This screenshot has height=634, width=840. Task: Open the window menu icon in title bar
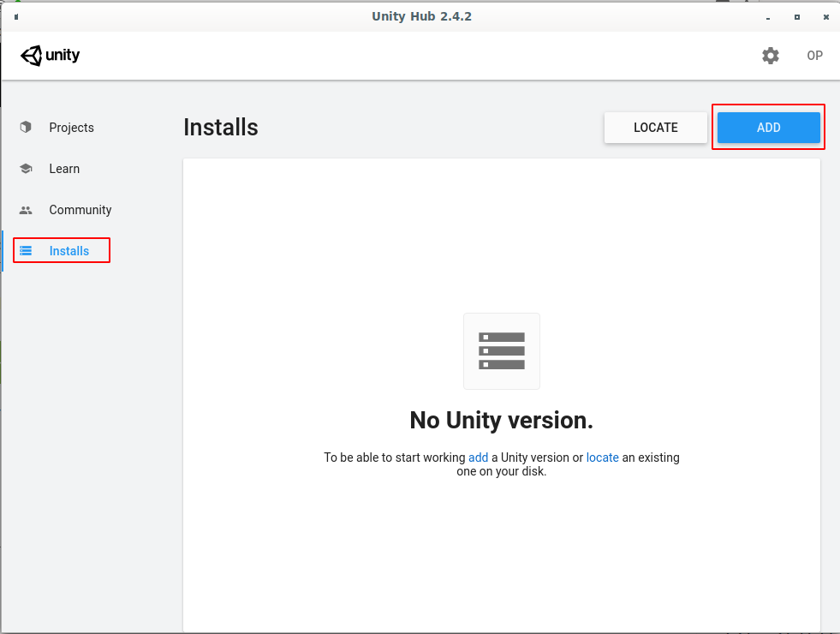16,16
